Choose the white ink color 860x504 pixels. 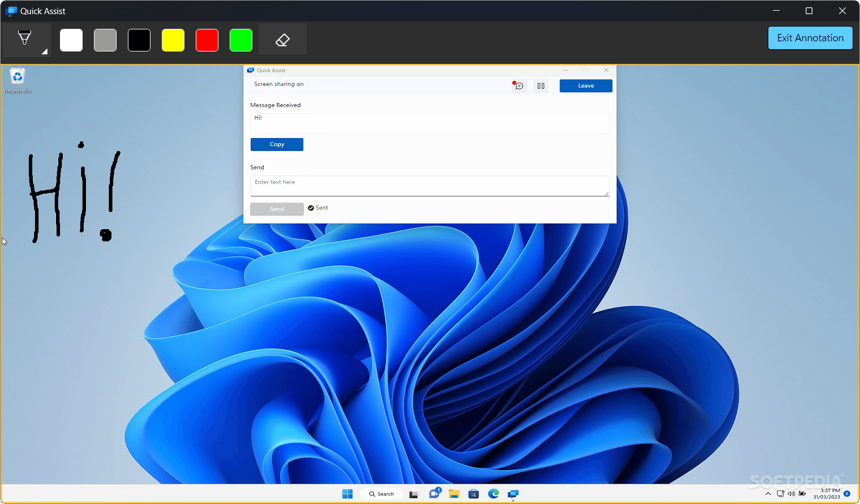[x=71, y=40]
